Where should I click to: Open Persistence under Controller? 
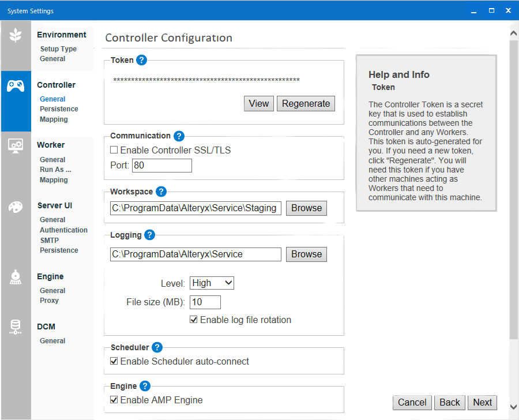[x=59, y=109]
